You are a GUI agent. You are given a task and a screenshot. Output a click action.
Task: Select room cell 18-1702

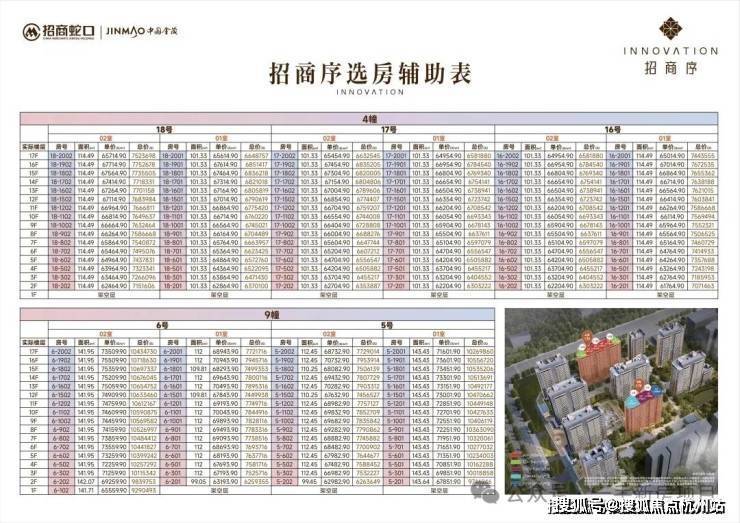tap(61, 182)
